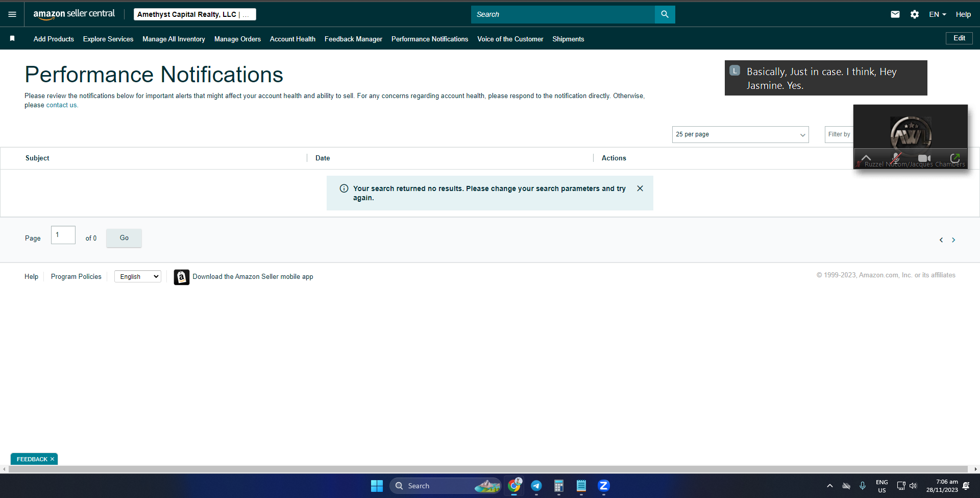Open Zoom from the taskbar
Image resolution: width=980 pixels, height=498 pixels.
(x=604, y=486)
